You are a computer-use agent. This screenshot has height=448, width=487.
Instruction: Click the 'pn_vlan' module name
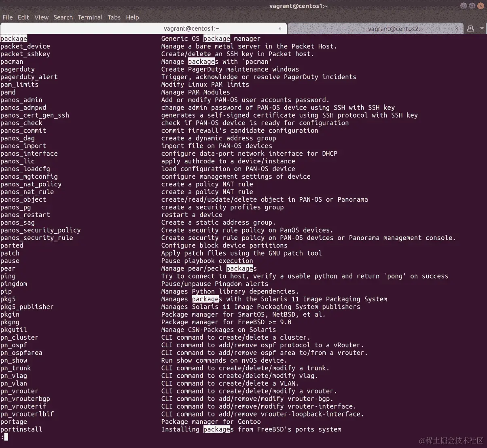pos(14,384)
